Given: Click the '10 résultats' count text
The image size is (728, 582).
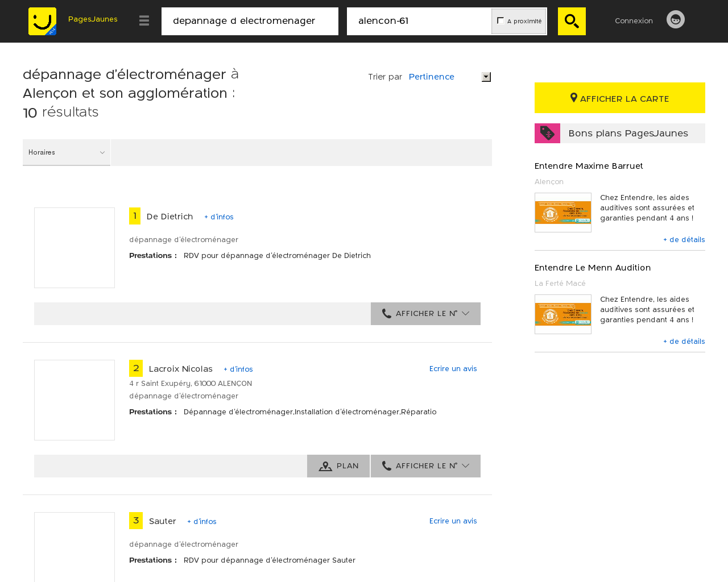Looking at the screenshot, I should [61, 113].
